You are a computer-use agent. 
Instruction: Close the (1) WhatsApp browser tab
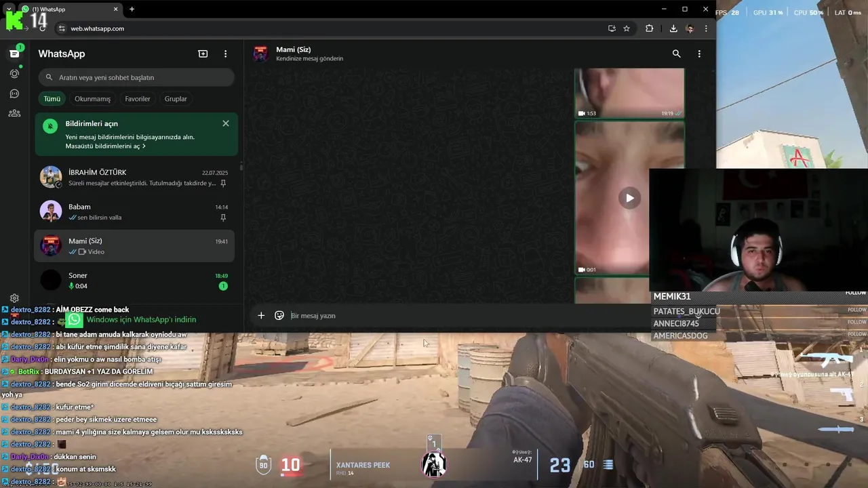pyautogui.click(x=115, y=9)
